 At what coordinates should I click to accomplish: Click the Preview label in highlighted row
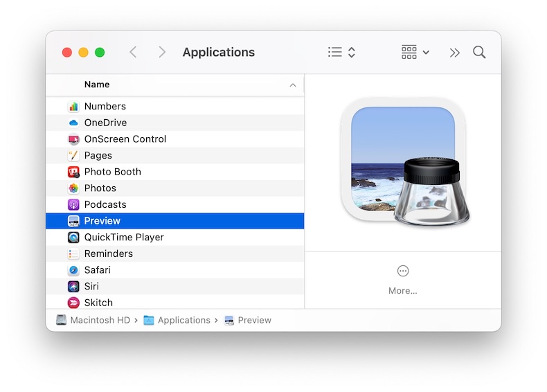pyautogui.click(x=102, y=221)
